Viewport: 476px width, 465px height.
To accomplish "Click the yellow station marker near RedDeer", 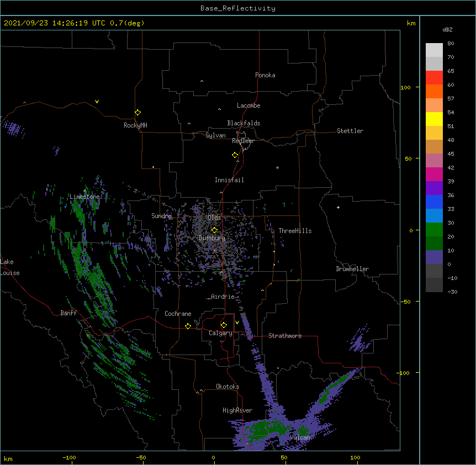I will (235, 155).
